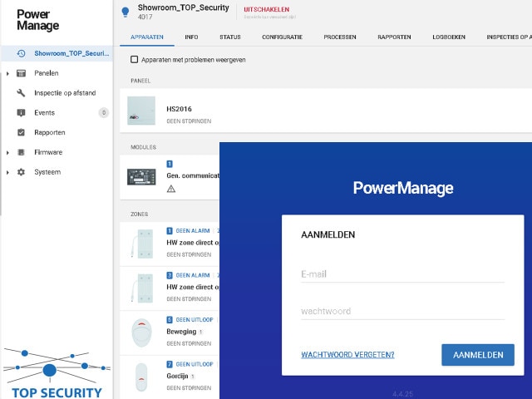Image resolution: width=532 pixels, height=399 pixels.
Task: Click zone number 3 badge
Action: tap(170, 275)
